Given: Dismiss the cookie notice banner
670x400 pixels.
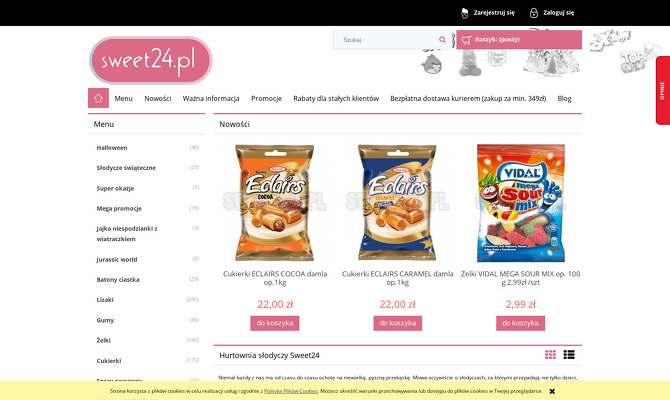Looking at the screenshot, I should (x=552, y=391).
